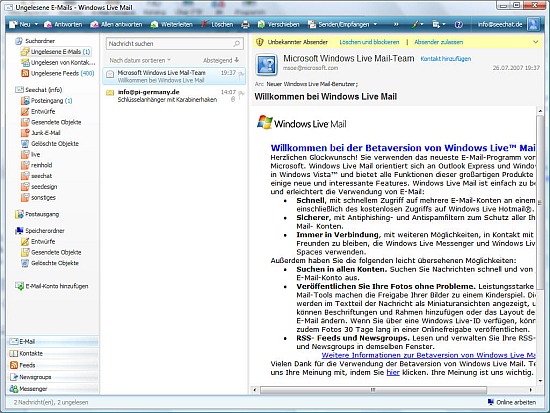
Task: Toggle flag on info@pi-germany.de message
Action: tap(241, 94)
